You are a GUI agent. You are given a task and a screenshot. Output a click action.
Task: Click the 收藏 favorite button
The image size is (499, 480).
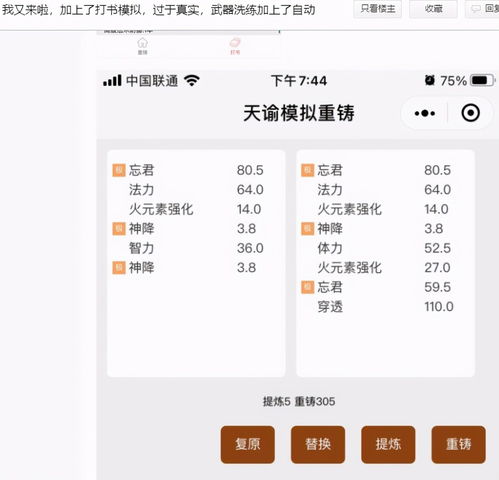pos(433,9)
